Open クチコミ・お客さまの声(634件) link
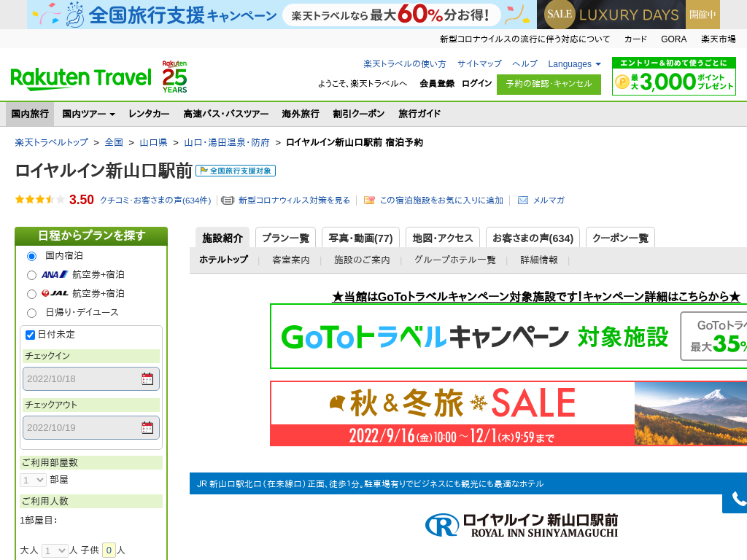 click(x=155, y=201)
